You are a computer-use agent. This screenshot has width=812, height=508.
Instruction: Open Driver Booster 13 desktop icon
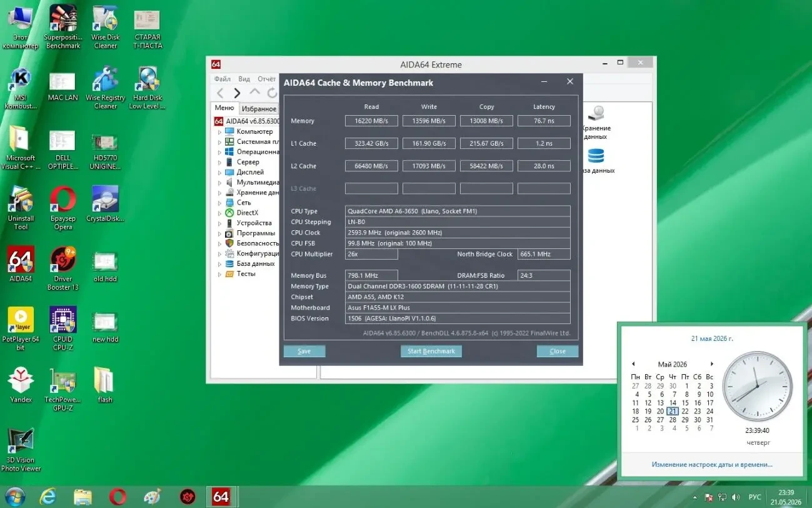(63, 268)
